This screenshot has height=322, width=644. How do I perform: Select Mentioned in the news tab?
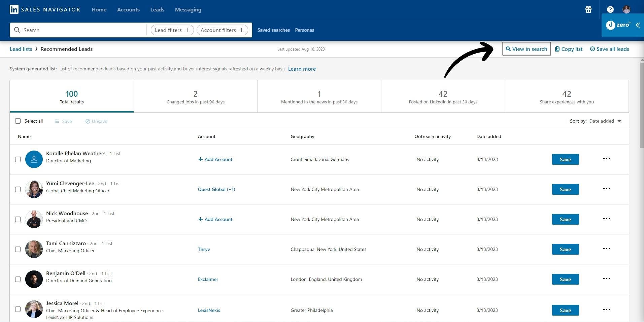click(319, 96)
